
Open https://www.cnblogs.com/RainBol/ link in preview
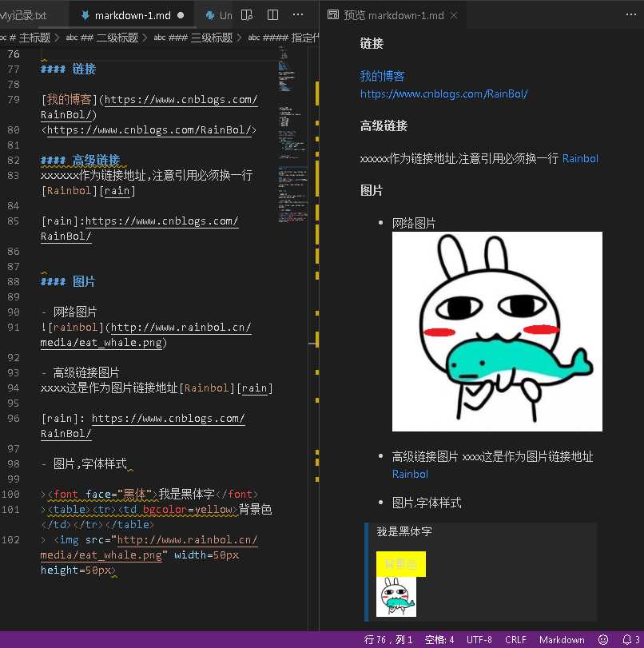tap(444, 94)
